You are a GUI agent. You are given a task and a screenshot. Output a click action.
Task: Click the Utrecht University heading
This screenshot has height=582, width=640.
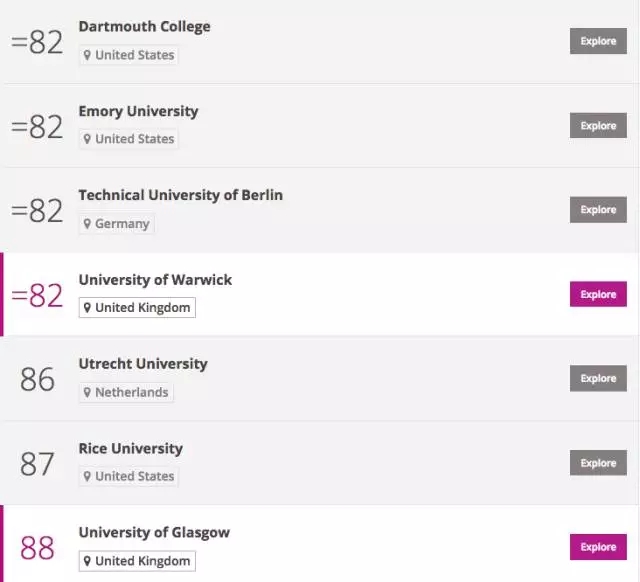143,363
